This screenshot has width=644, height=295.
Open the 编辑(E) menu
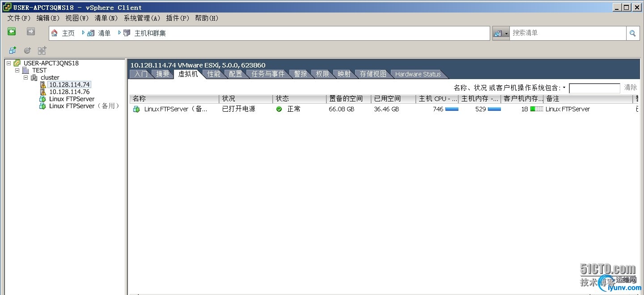(48, 18)
